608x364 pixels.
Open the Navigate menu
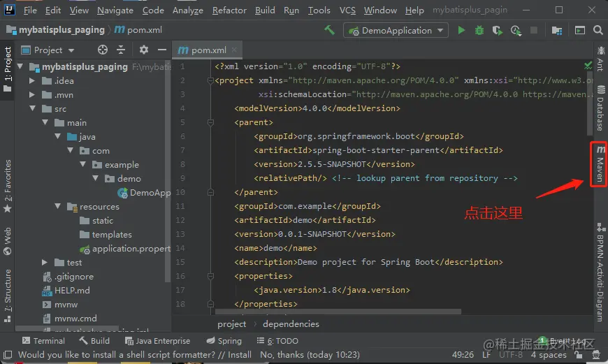pyautogui.click(x=115, y=10)
